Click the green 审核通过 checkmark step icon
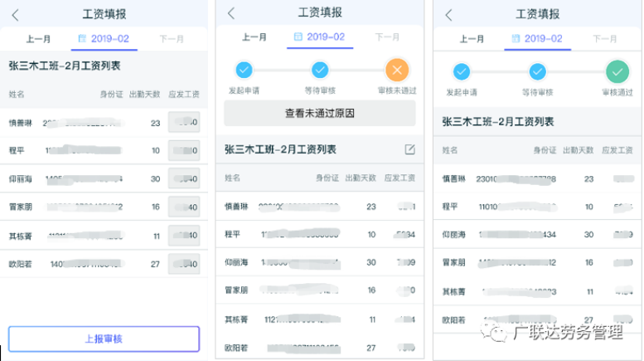Screen dimensions: 644x361 [x=617, y=71]
